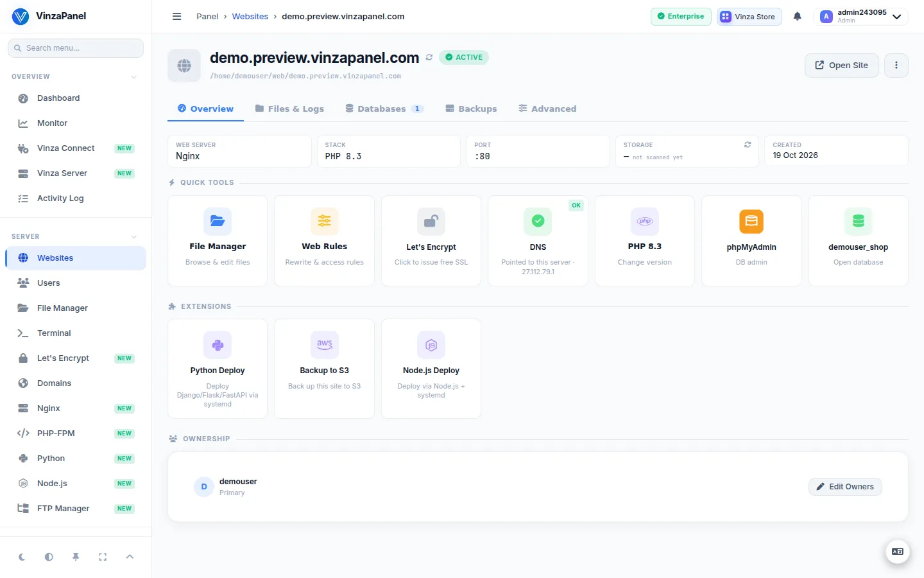Image resolution: width=924 pixels, height=578 pixels.
Task: Open the more options kebab menu
Action: pos(896,65)
